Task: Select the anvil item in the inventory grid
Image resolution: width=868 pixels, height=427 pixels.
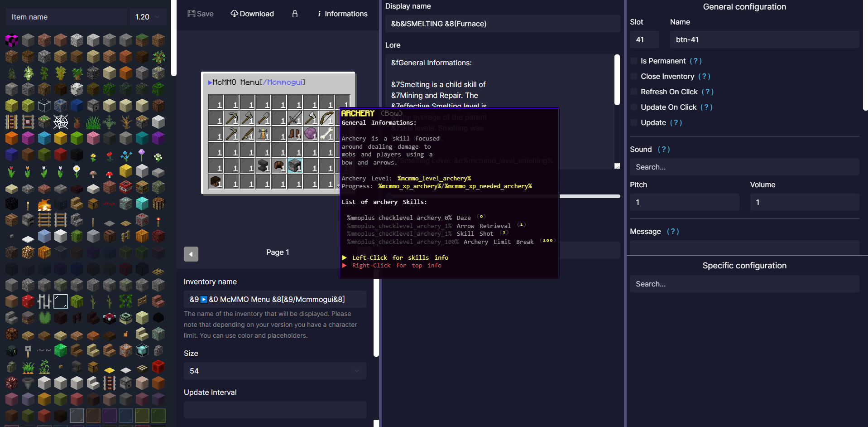Action: point(263,165)
